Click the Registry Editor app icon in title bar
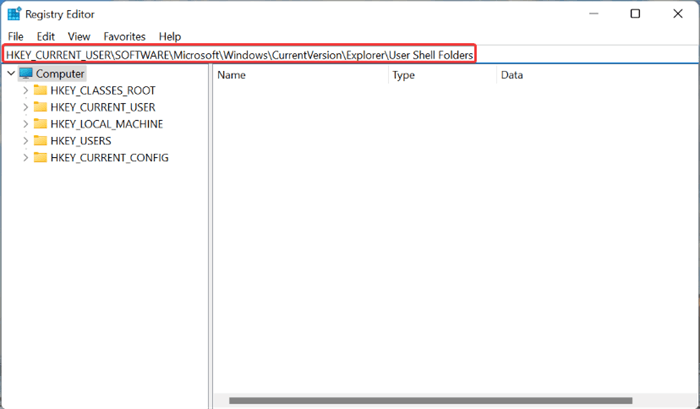The image size is (700, 409). (14, 14)
